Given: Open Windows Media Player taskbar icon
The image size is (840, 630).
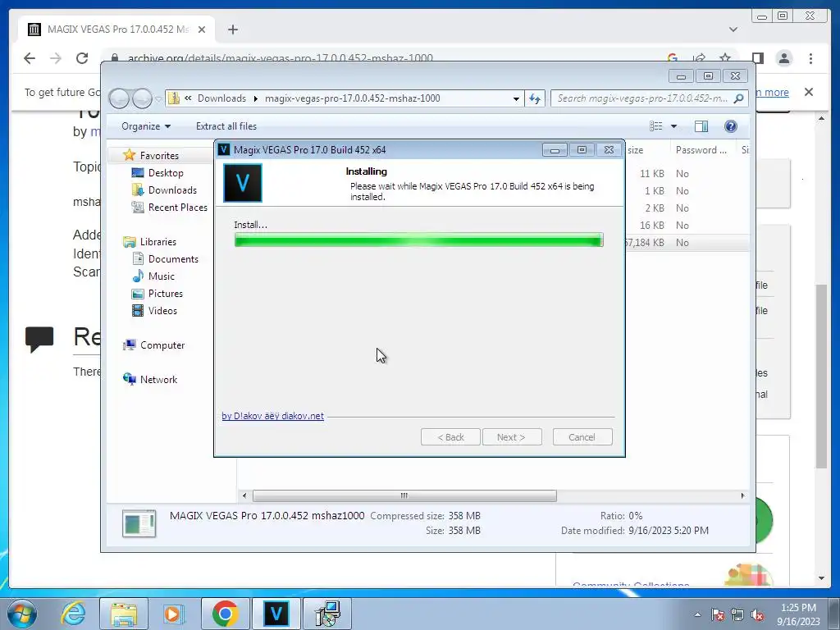Looking at the screenshot, I should (173, 614).
